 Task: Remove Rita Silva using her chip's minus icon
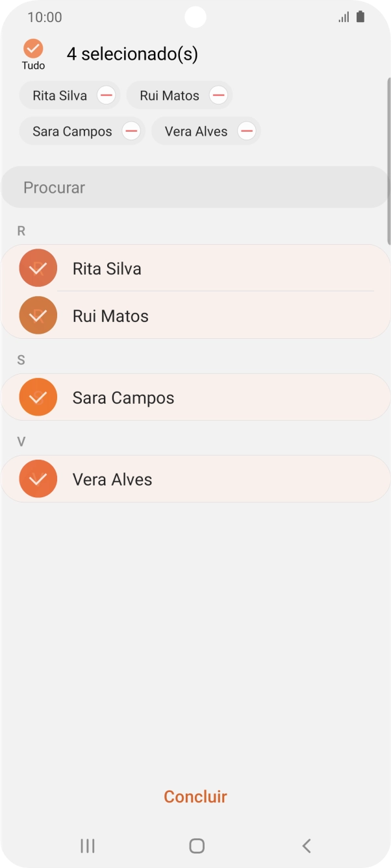click(105, 95)
